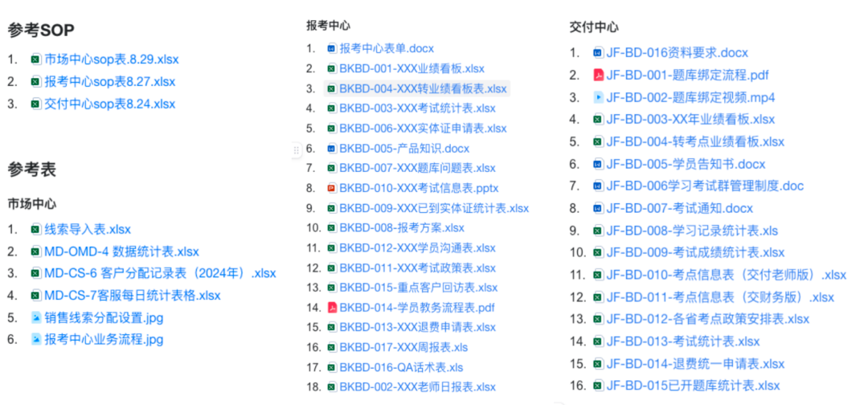868x405 pixels.
Task: Open MD-CS-7客服每日统计表格.xlsx link
Action: [133, 296]
